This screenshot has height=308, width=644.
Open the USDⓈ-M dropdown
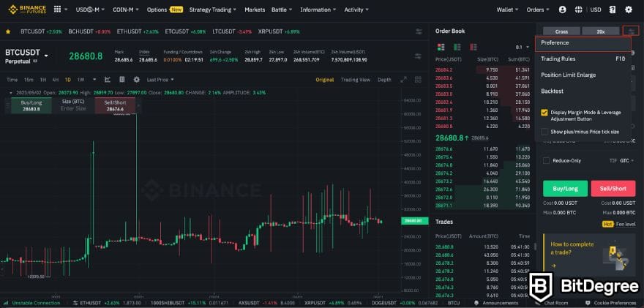(90, 10)
